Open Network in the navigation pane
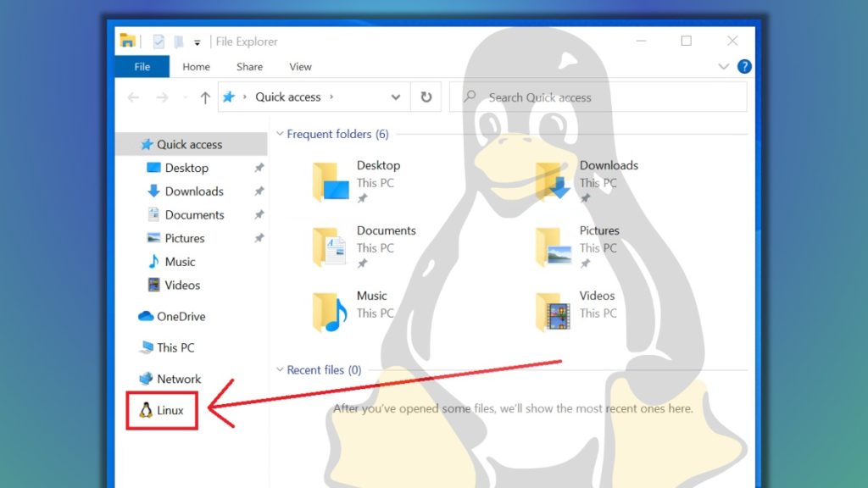This screenshot has width=868, height=488. (x=179, y=379)
